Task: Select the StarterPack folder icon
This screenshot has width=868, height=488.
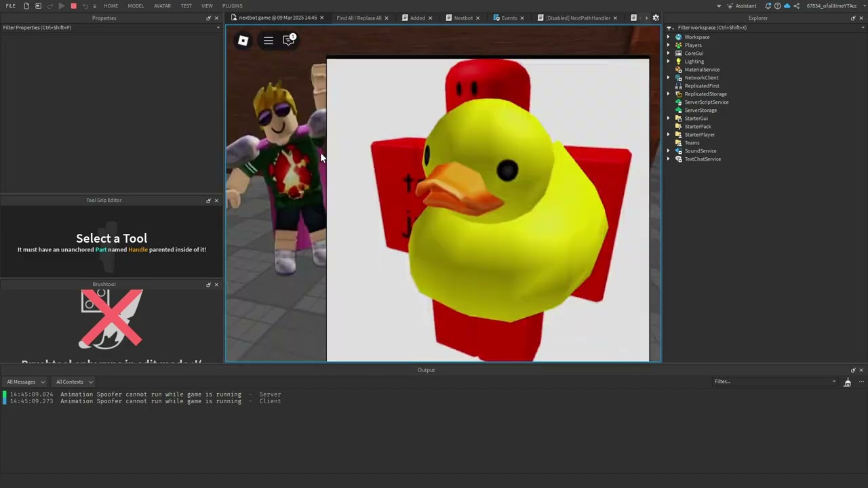Action: coord(678,127)
